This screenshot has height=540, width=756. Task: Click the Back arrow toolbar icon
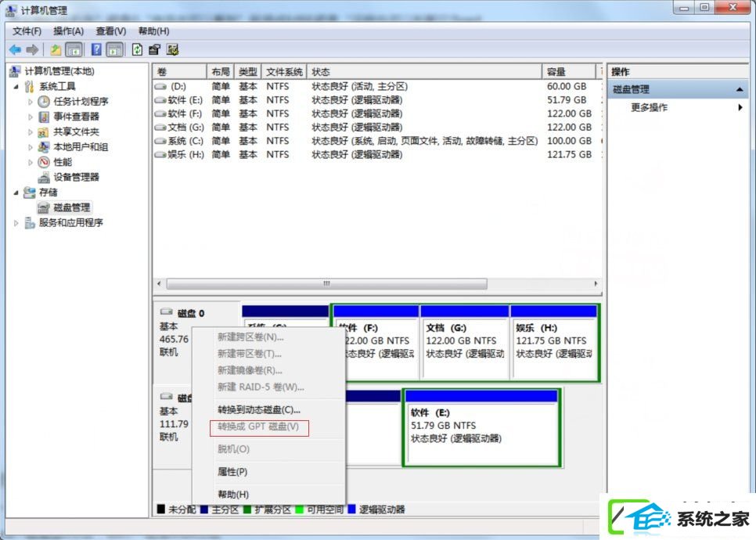(x=15, y=49)
